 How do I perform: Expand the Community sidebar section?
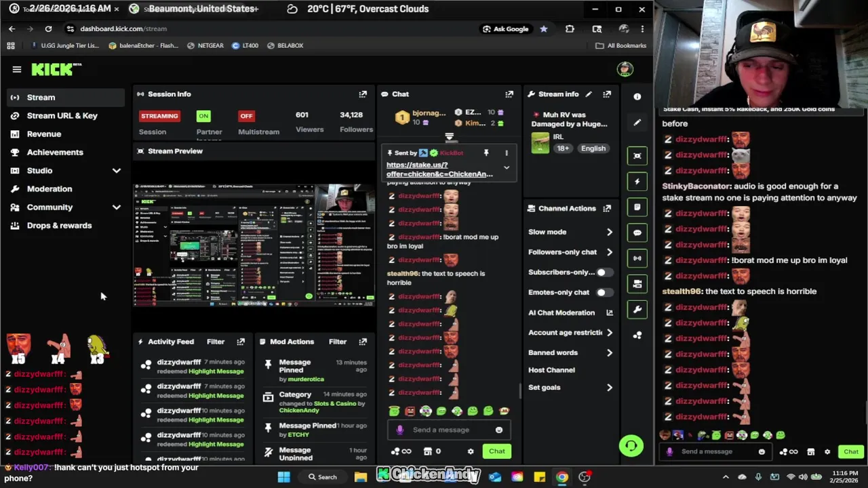click(x=117, y=207)
